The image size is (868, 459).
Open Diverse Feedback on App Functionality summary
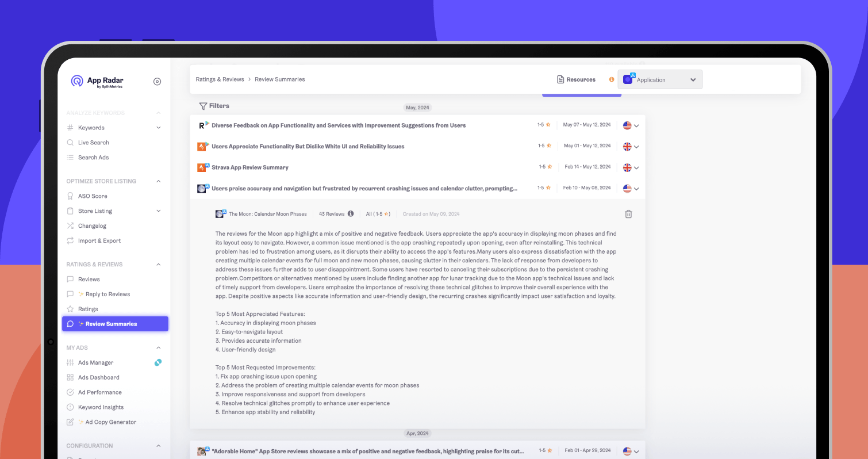(339, 125)
